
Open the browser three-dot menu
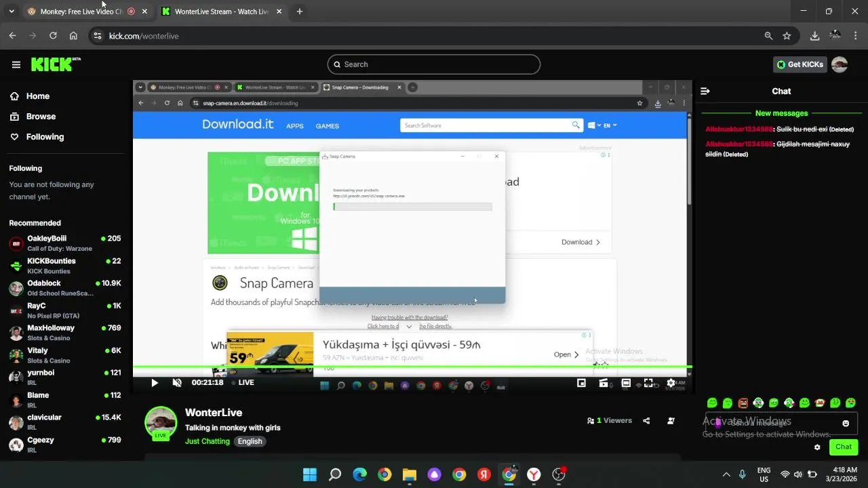pos(855,36)
